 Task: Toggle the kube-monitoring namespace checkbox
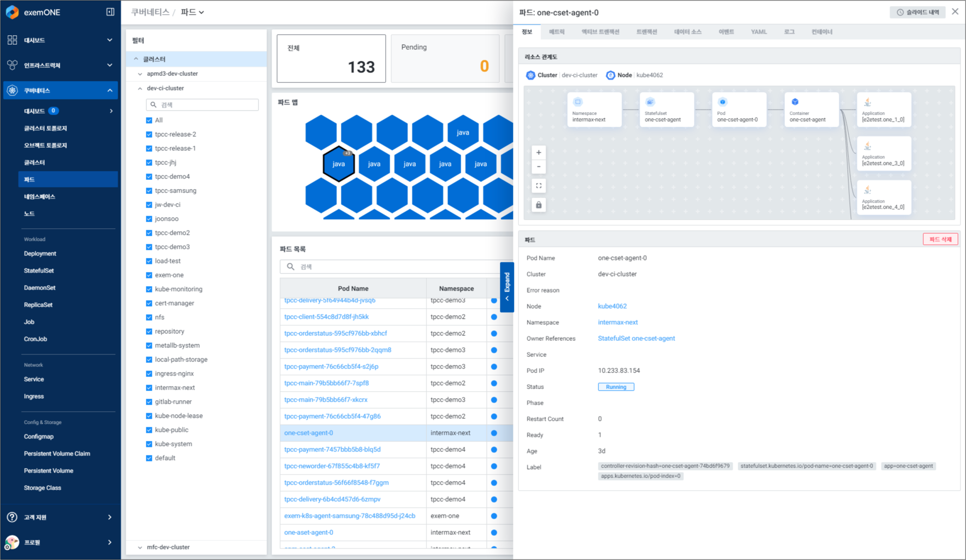point(149,289)
